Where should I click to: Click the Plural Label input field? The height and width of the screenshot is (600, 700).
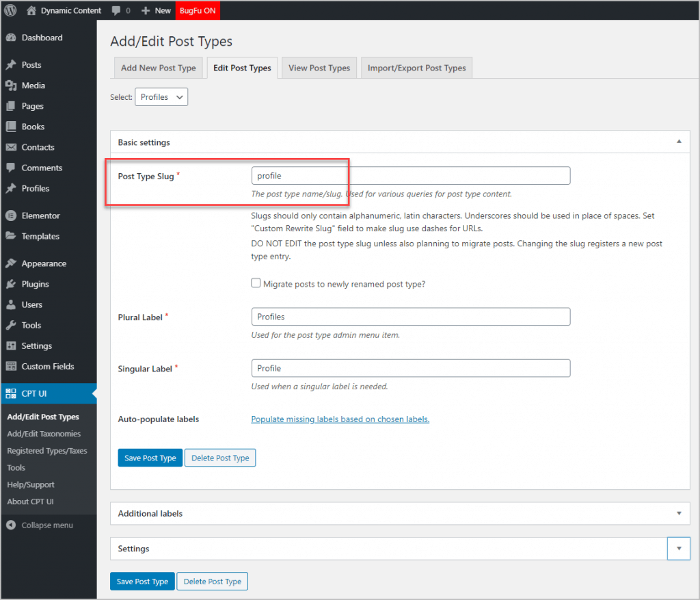point(411,316)
